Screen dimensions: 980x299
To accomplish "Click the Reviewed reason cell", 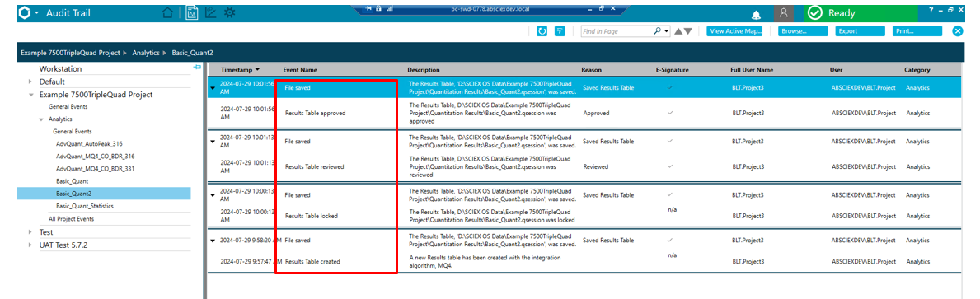I will coord(596,166).
